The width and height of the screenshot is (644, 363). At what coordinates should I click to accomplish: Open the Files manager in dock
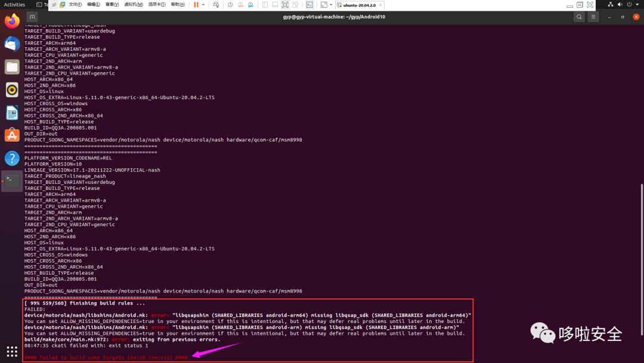[12, 67]
